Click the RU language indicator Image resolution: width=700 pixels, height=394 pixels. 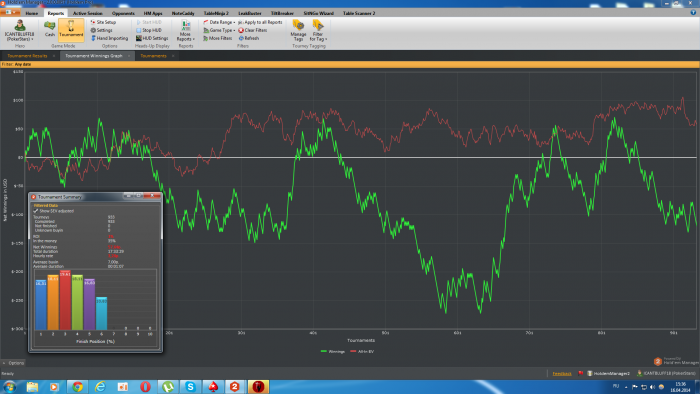click(x=616, y=386)
